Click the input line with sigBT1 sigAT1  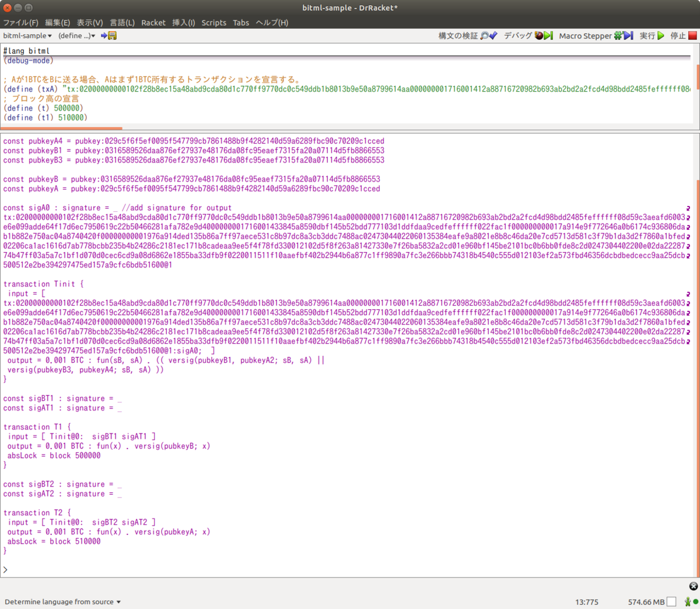[82, 436]
